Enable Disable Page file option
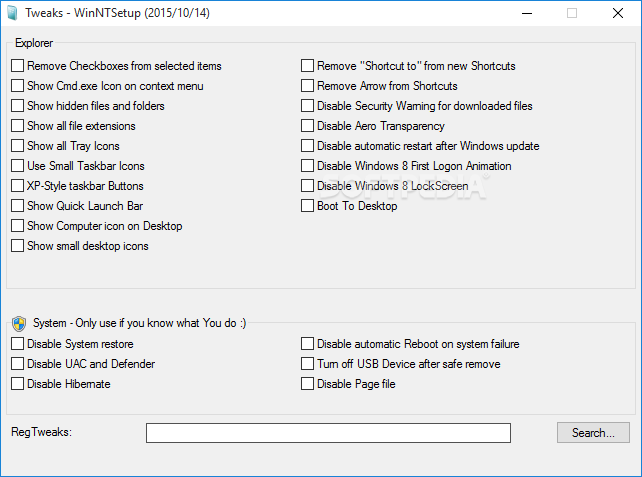 pos(307,384)
